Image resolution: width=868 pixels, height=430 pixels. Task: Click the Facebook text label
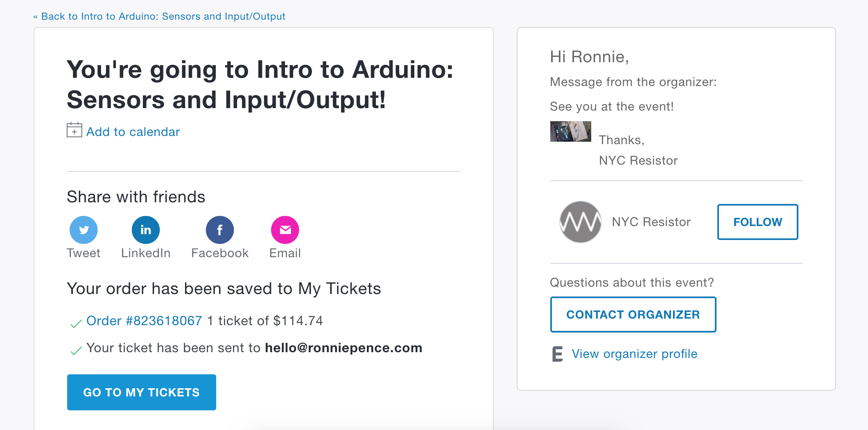click(220, 253)
